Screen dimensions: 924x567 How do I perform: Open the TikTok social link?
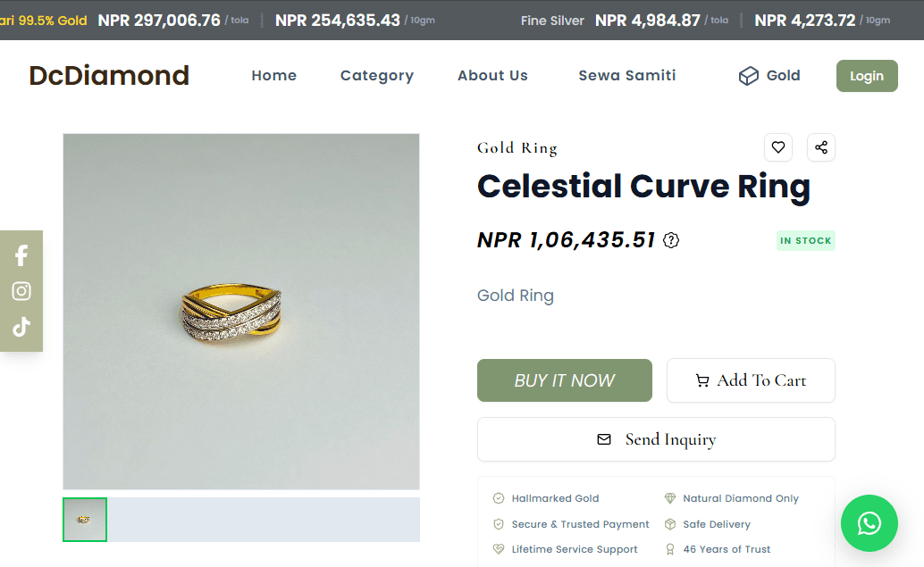click(21, 327)
